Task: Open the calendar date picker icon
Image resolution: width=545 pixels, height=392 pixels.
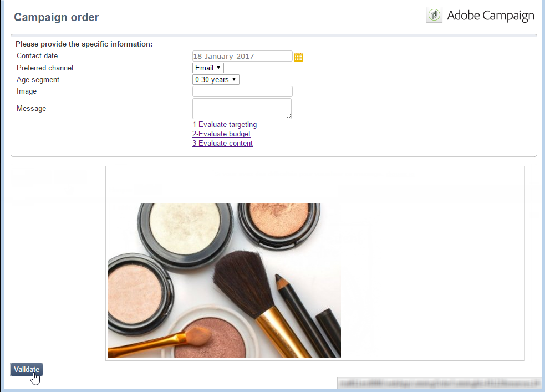Action: (298, 57)
